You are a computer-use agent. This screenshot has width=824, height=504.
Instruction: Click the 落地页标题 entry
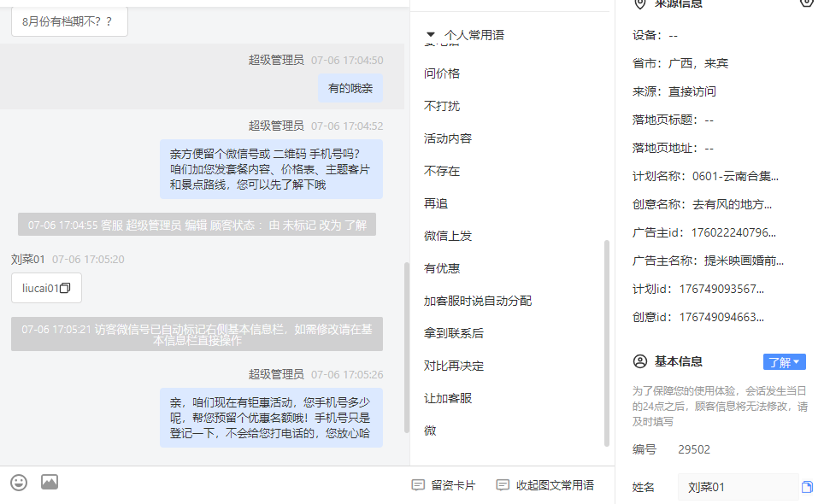(674, 120)
